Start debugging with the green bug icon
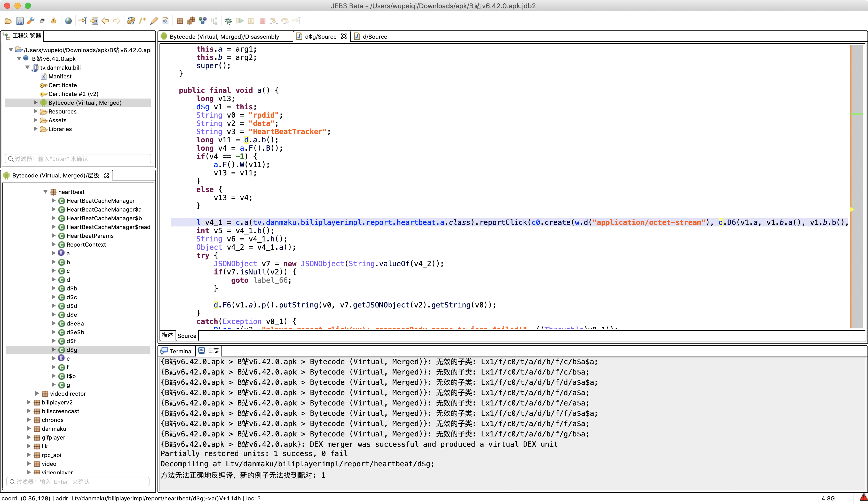The image size is (868, 504). 228,21
